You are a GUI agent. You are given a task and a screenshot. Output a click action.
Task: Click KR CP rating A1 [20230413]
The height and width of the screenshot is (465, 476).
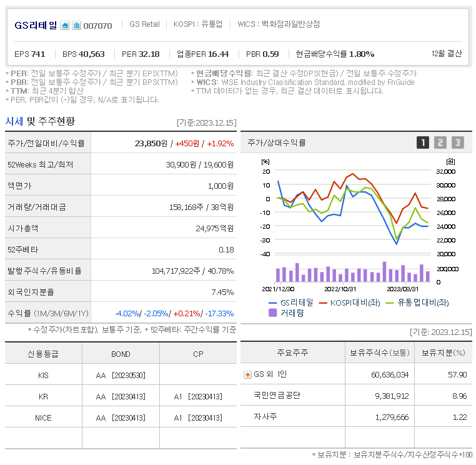click(198, 396)
